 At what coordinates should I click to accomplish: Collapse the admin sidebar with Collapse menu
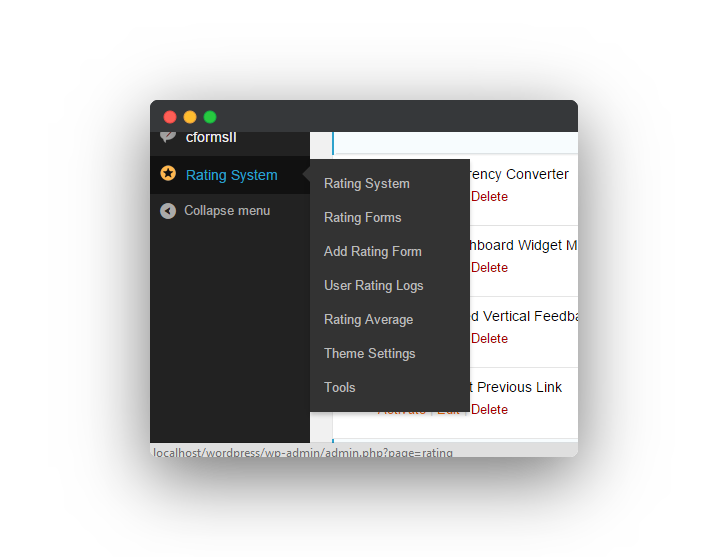click(x=227, y=211)
